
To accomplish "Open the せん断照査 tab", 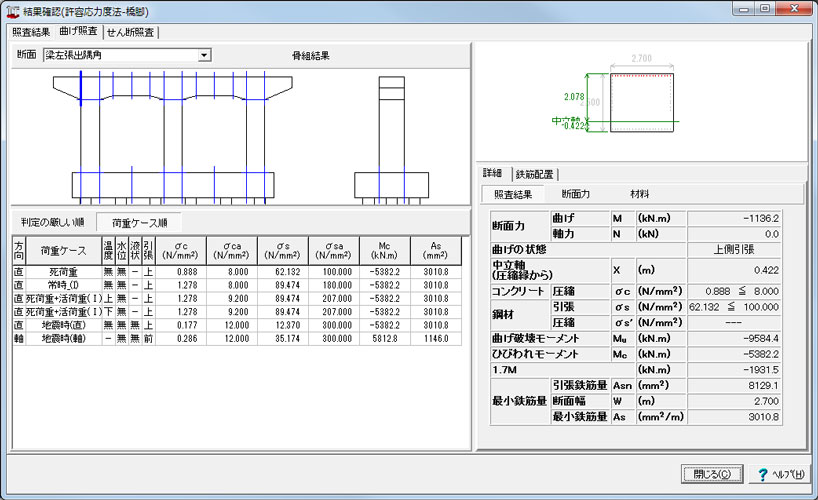I will 130,32.
